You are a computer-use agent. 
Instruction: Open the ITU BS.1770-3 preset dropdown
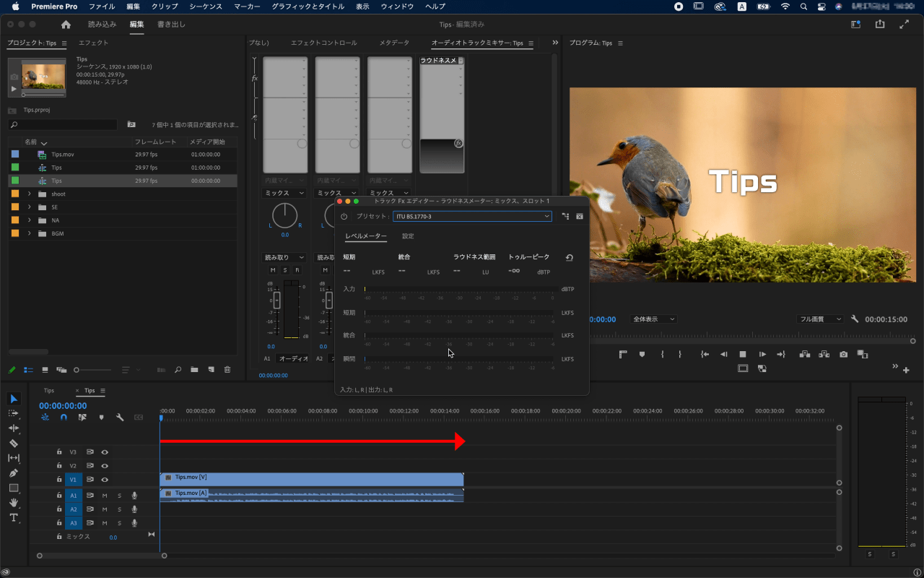click(x=473, y=216)
